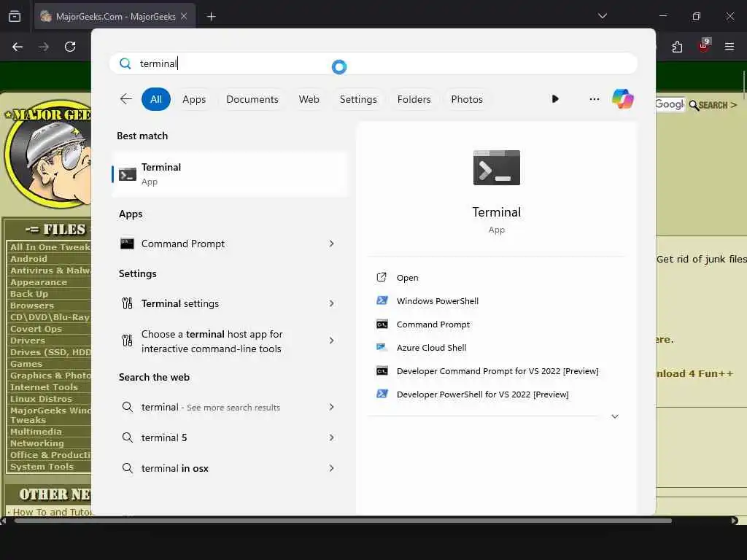Expand Command Prompt result chevron
The width and height of the screenshot is (747, 560).
pyautogui.click(x=332, y=244)
